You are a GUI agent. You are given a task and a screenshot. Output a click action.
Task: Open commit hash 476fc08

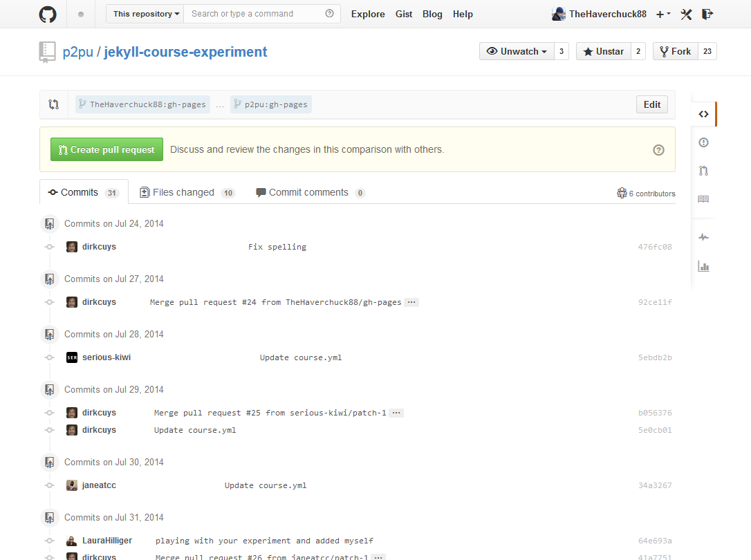655,247
